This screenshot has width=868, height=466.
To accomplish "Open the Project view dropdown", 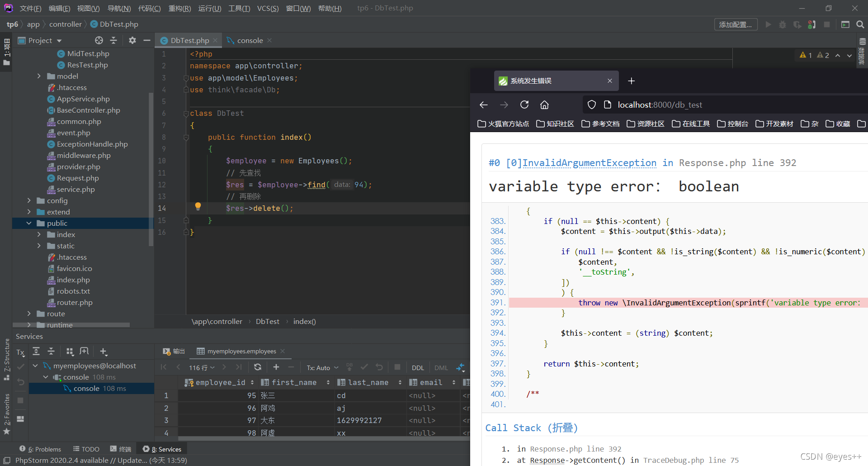I will pos(59,41).
